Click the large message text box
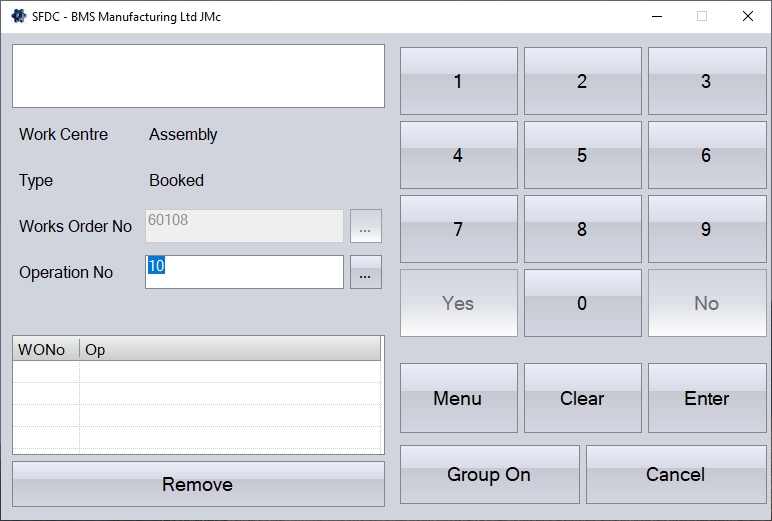This screenshot has width=772, height=521. click(198, 76)
